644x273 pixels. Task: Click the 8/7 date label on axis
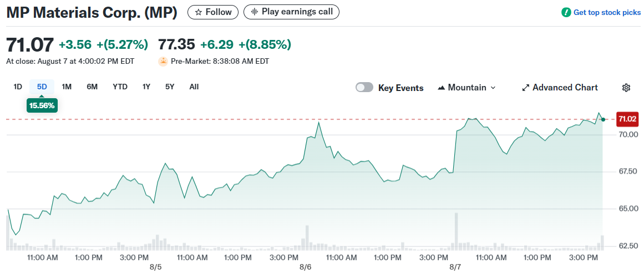[x=455, y=267]
